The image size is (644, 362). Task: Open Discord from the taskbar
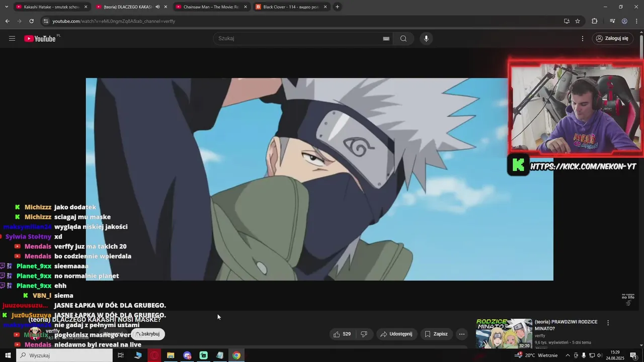187,355
